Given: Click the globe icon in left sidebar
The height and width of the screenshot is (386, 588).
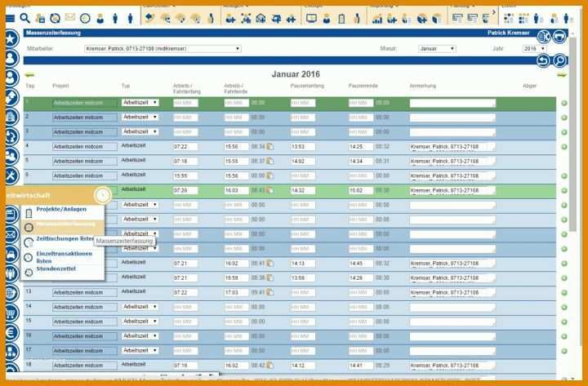Looking at the screenshot, I should click(11, 293).
